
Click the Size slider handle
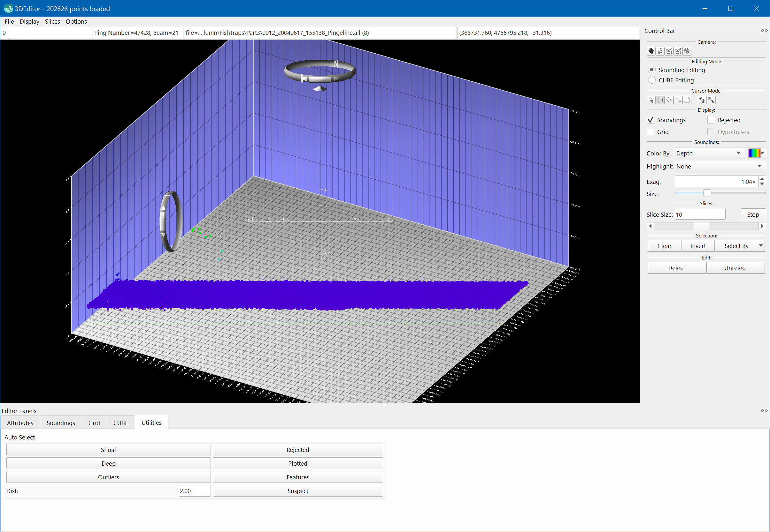(x=707, y=193)
